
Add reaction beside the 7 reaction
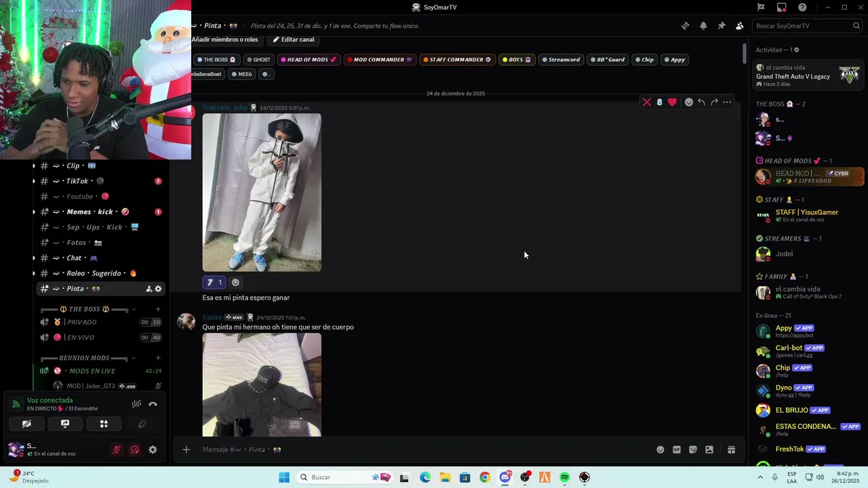235,282
